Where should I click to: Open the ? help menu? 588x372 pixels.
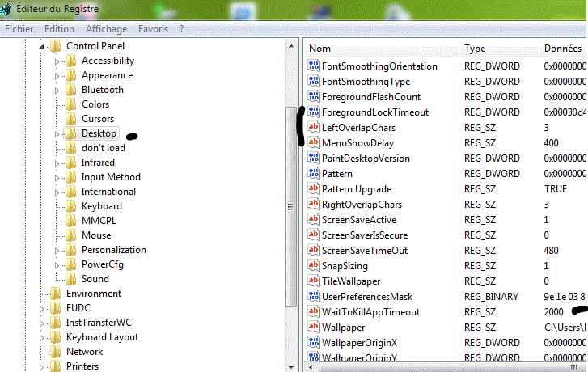point(181,29)
